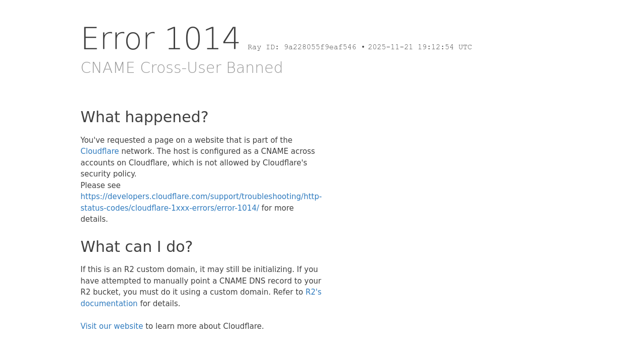The width and height of the screenshot is (644, 362).
Task: Click the "What happened?" heading
Action: click(144, 117)
